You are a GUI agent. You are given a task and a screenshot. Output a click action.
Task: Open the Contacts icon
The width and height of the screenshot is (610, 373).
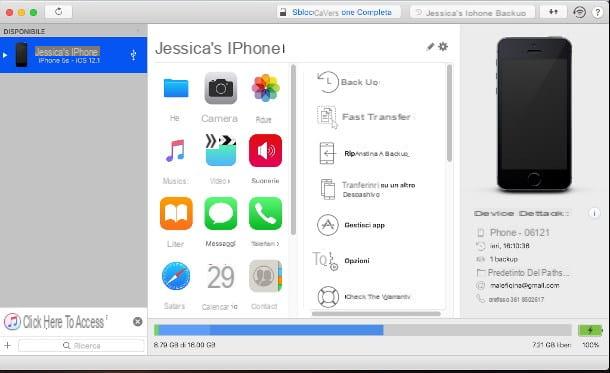pyautogui.click(x=265, y=276)
